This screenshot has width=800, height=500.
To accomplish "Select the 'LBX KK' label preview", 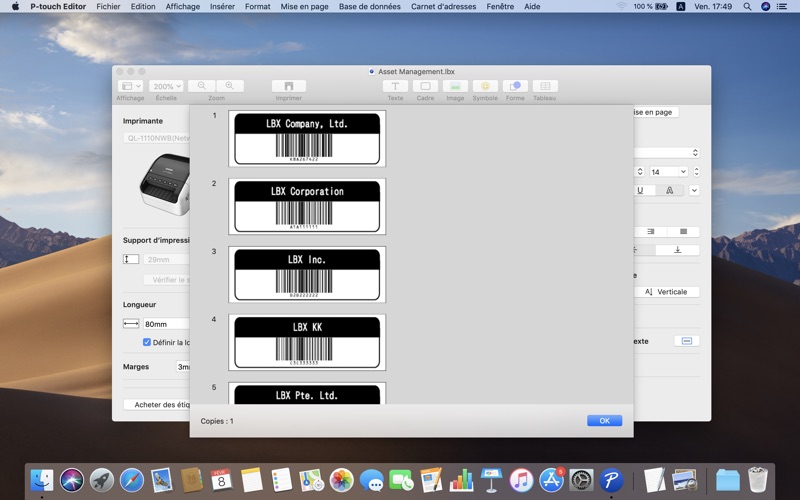I will [x=307, y=342].
